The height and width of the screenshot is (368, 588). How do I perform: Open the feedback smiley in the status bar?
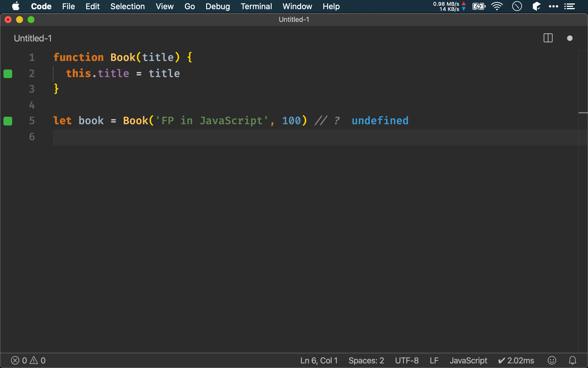552,360
